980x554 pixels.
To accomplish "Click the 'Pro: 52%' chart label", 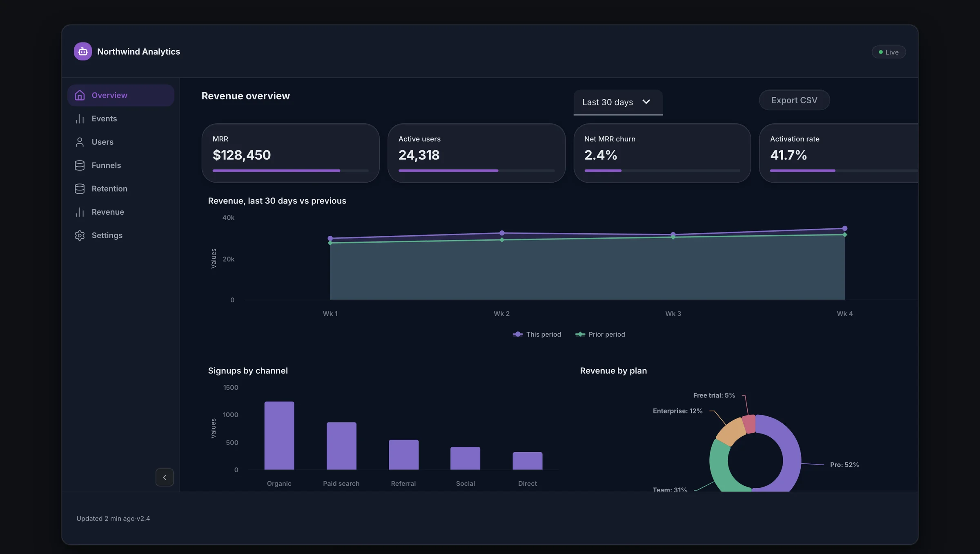I will (844, 465).
